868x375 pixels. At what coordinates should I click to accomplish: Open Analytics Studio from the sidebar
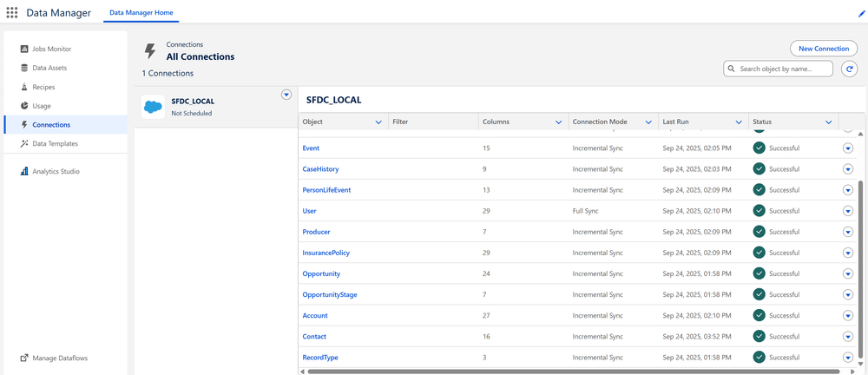pos(56,172)
